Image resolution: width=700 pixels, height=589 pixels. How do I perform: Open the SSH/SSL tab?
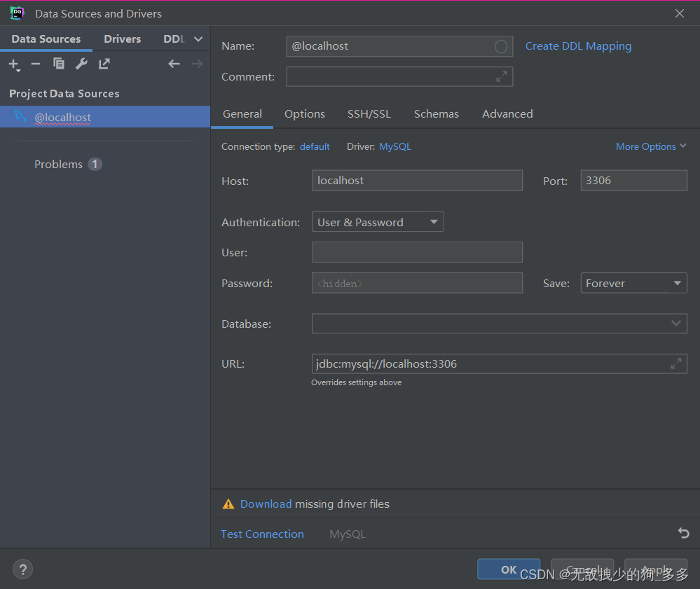click(369, 114)
